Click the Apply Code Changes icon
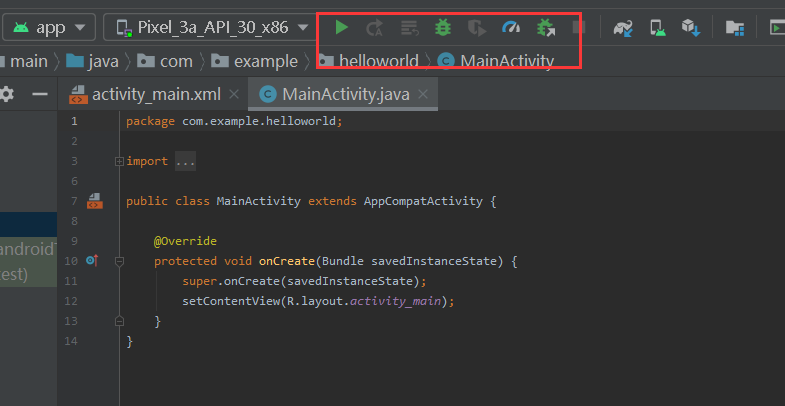This screenshot has width=785, height=406. pyautogui.click(x=410, y=28)
